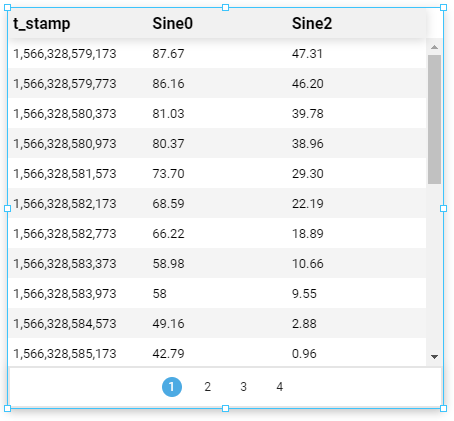The height and width of the screenshot is (421, 454).
Task: Select the top-left resize handle
Action: 7,8
